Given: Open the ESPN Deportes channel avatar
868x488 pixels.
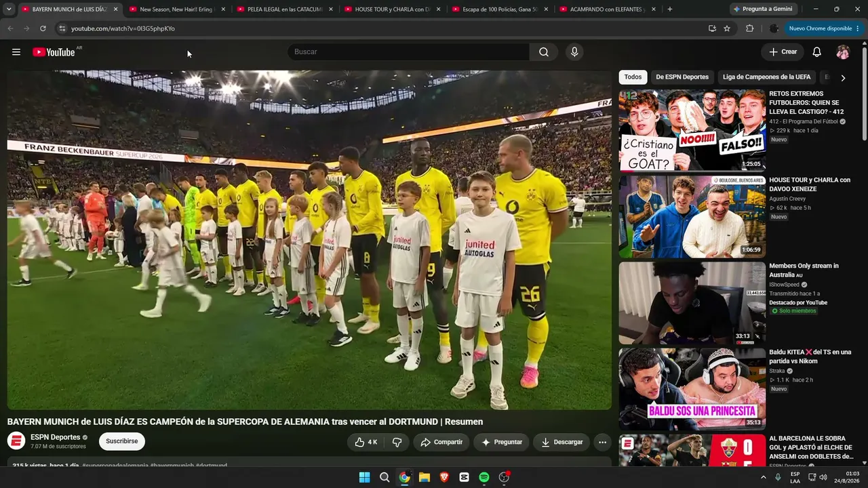Looking at the screenshot, I should (16, 441).
